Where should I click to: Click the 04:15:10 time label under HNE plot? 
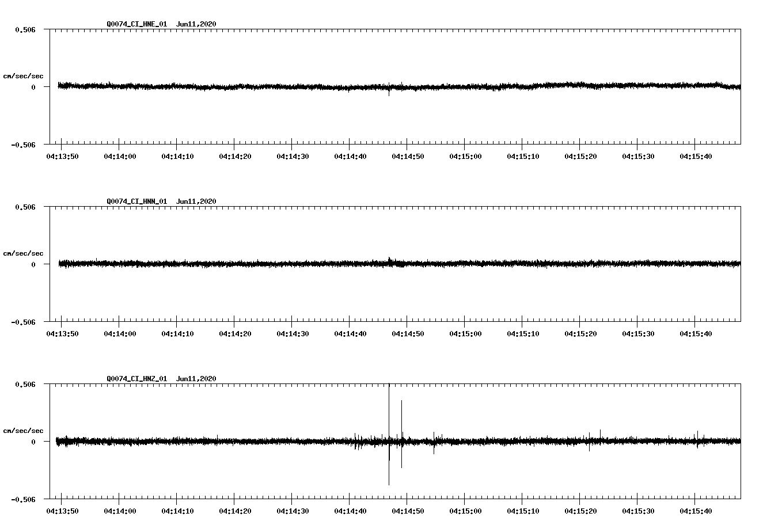click(523, 157)
